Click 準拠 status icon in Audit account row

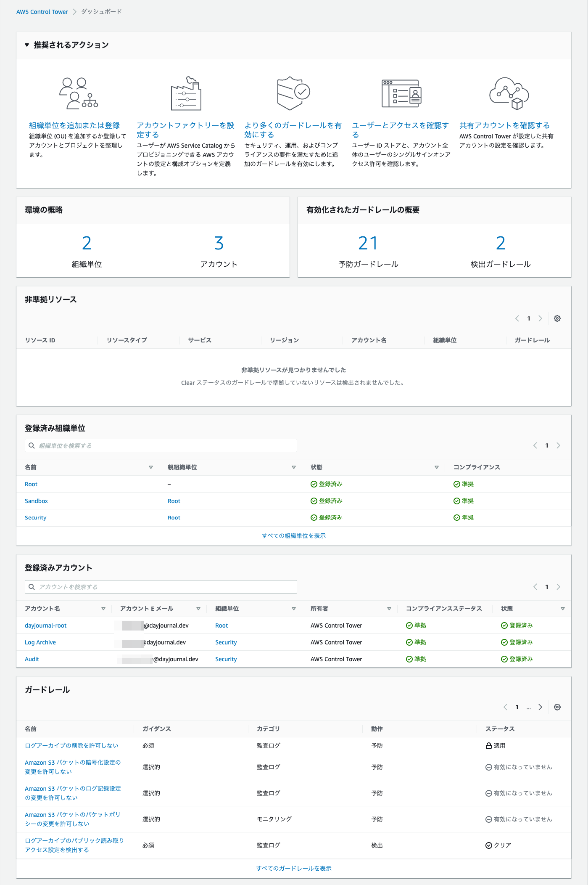click(409, 659)
